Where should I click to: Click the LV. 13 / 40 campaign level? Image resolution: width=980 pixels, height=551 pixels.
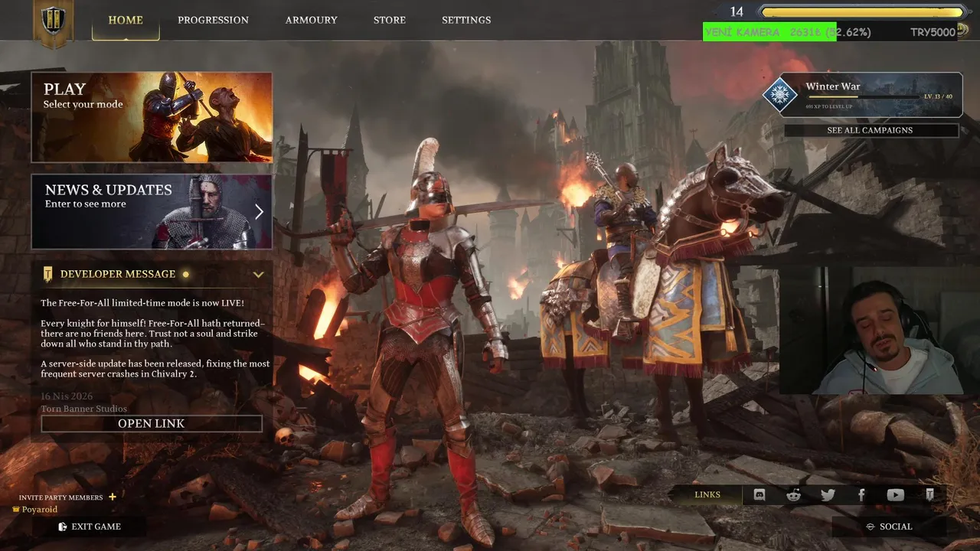pos(938,96)
